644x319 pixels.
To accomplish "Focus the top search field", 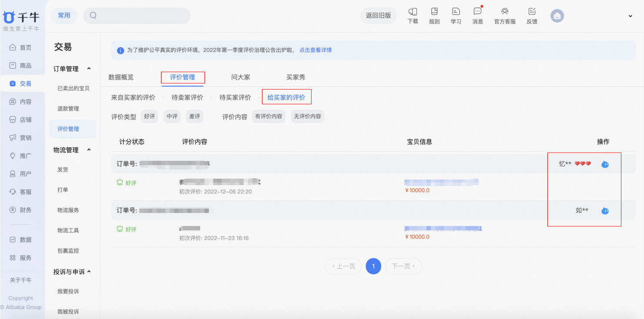I will [x=137, y=16].
